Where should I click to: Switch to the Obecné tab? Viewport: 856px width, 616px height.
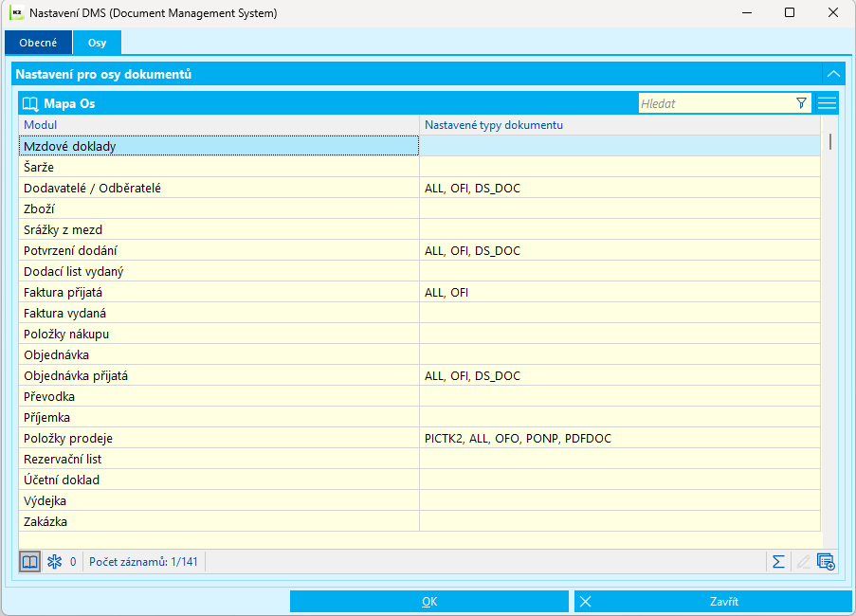click(x=38, y=43)
